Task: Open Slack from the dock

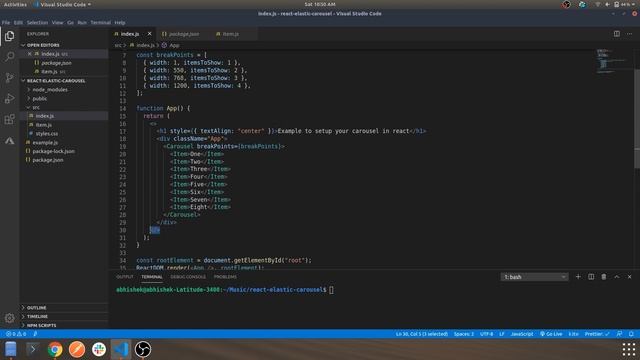Action: pyautogui.click(x=99, y=349)
